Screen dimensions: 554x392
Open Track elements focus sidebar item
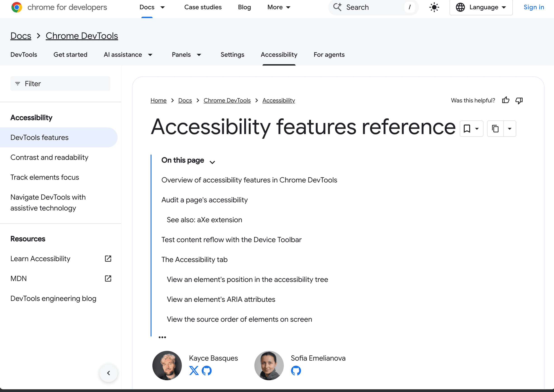pyautogui.click(x=45, y=177)
